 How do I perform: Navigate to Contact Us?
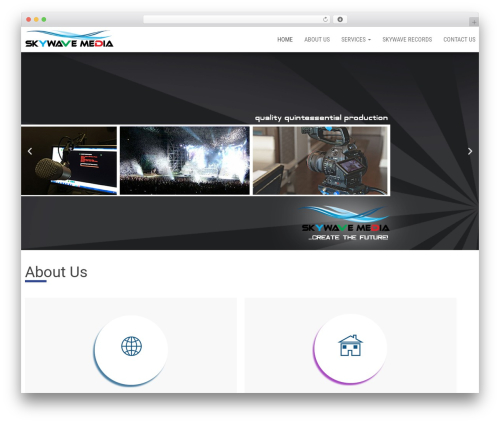pyautogui.click(x=459, y=40)
